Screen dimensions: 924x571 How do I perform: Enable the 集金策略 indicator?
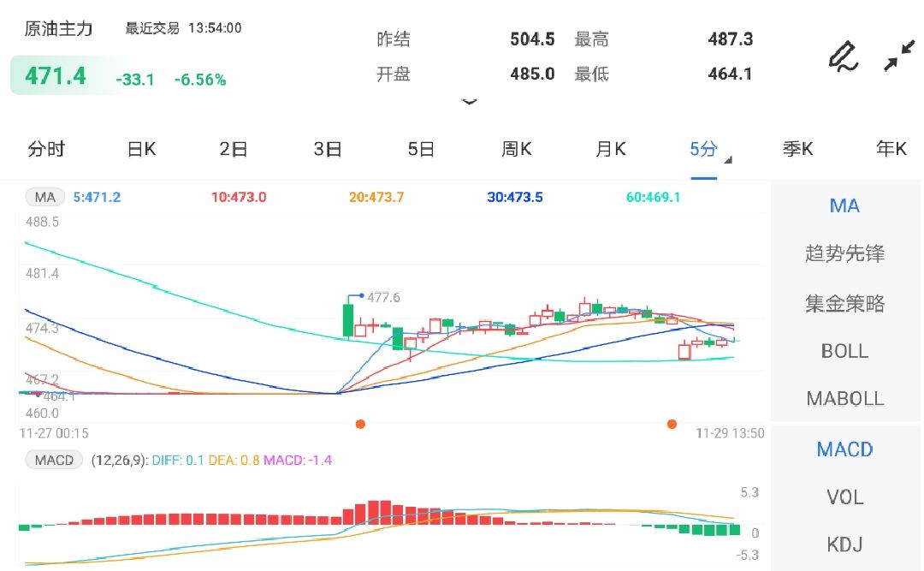pos(844,303)
